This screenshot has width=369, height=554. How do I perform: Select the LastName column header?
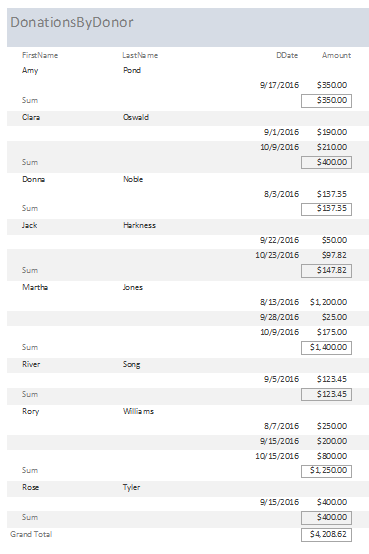(140, 55)
